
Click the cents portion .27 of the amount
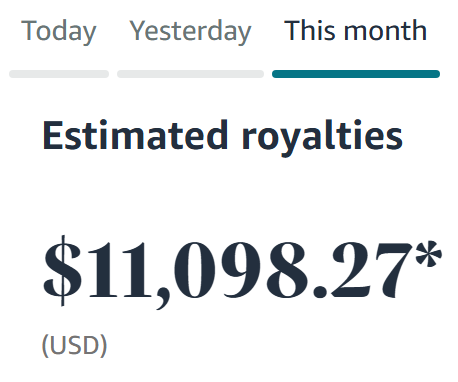(x=363, y=270)
